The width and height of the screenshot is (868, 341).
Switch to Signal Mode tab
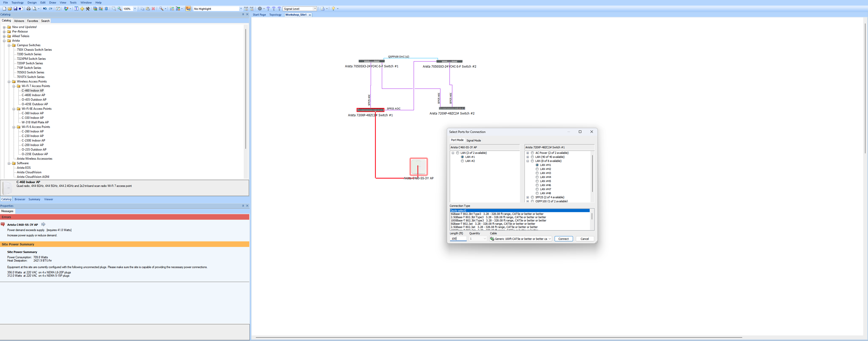click(473, 140)
